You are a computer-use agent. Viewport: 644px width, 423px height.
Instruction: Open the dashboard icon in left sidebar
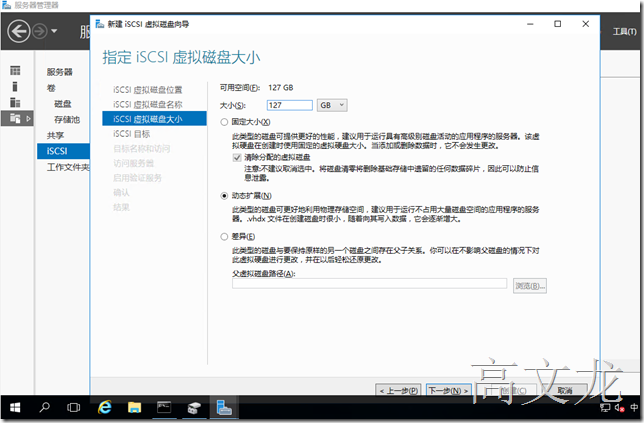[15, 71]
